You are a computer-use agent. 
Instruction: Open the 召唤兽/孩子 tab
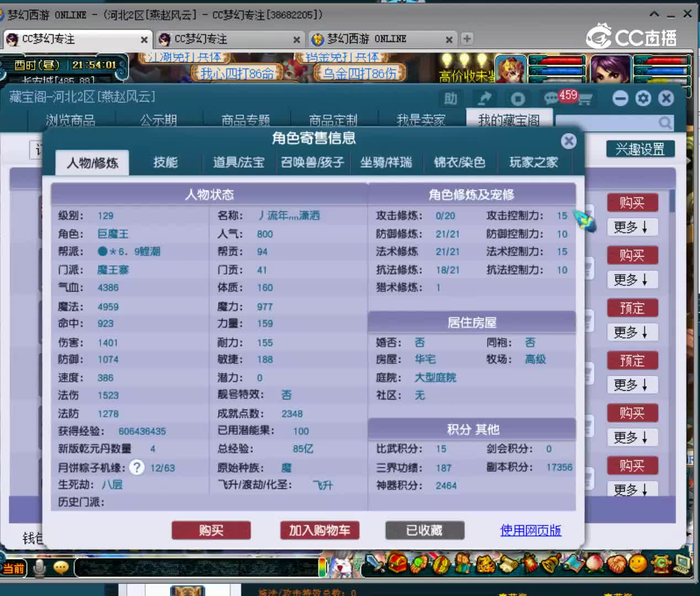pos(312,162)
